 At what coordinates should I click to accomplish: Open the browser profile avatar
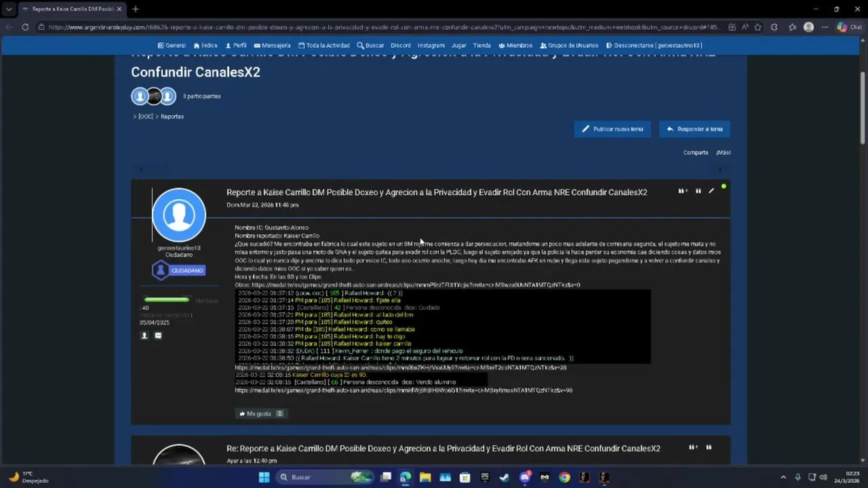808,27
